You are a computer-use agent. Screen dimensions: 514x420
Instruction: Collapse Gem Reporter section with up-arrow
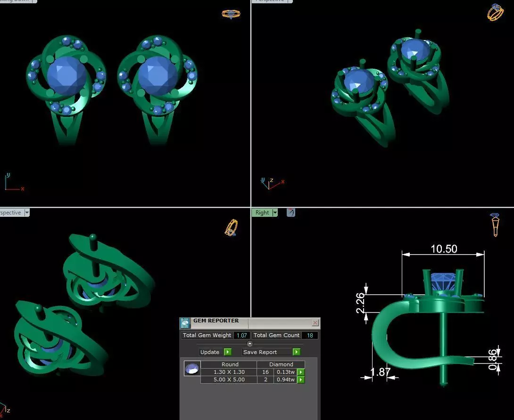click(x=250, y=344)
